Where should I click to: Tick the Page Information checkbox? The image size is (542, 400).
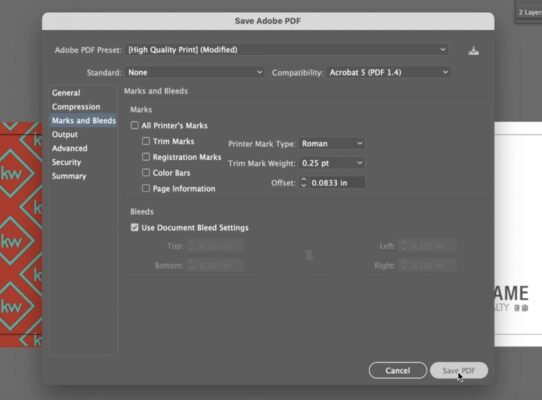tap(146, 188)
